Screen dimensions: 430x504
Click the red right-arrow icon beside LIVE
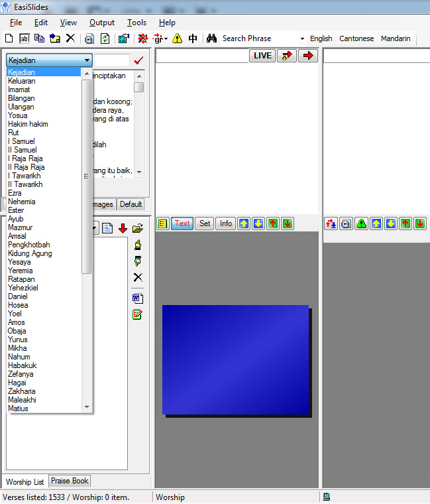(308, 56)
